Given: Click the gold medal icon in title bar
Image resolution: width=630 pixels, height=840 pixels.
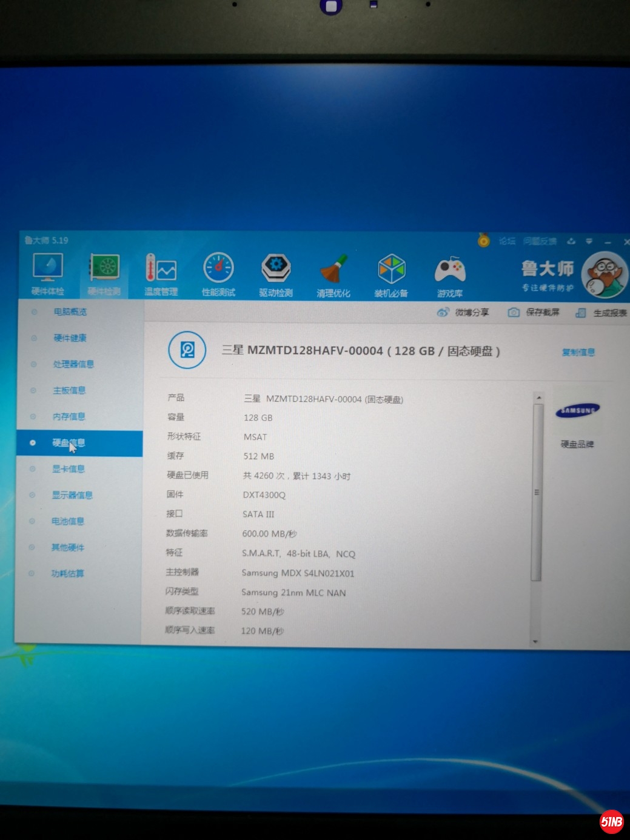Looking at the screenshot, I should click(483, 240).
